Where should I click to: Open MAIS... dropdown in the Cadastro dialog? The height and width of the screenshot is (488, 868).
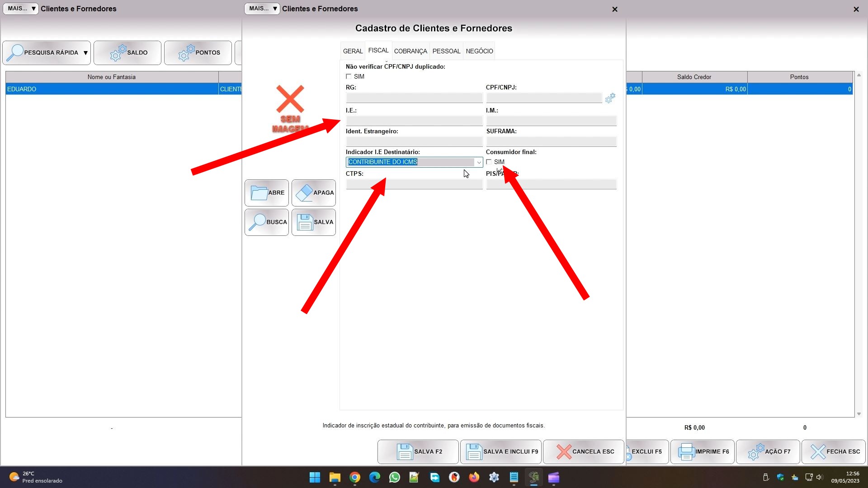tap(262, 9)
